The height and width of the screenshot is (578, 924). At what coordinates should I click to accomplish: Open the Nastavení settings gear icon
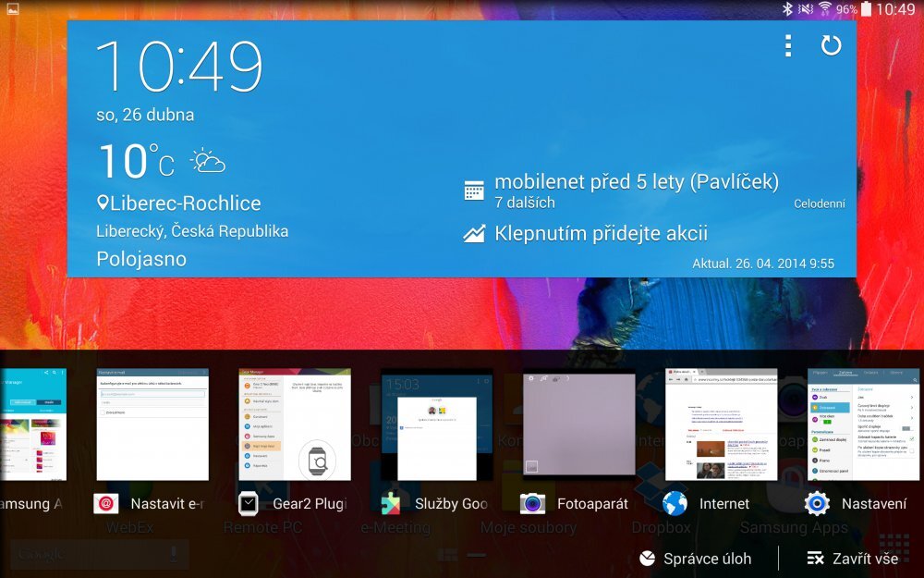click(x=816, y=503)
